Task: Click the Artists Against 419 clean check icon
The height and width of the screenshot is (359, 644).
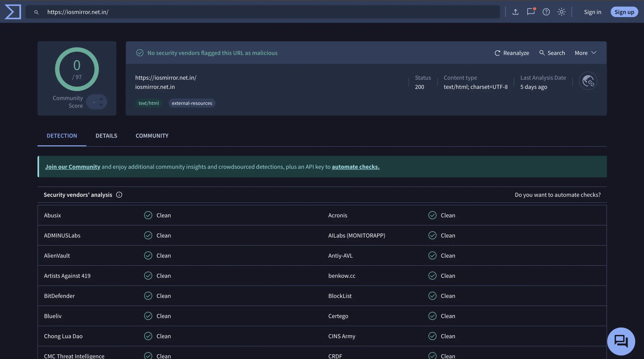Action: (148, 276)
